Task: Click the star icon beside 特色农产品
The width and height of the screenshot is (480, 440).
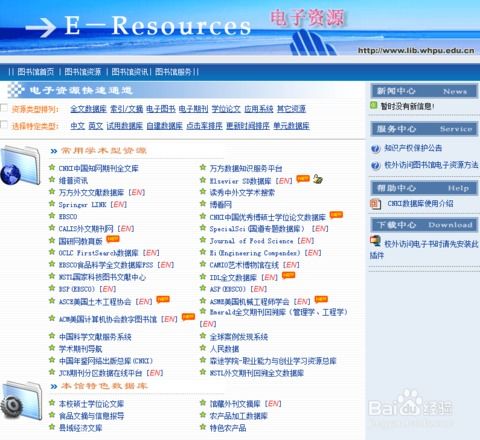Action: tap(203, 427)
